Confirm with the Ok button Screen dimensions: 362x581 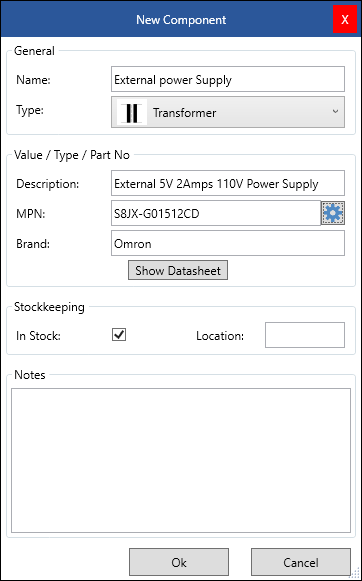point(179,562)
